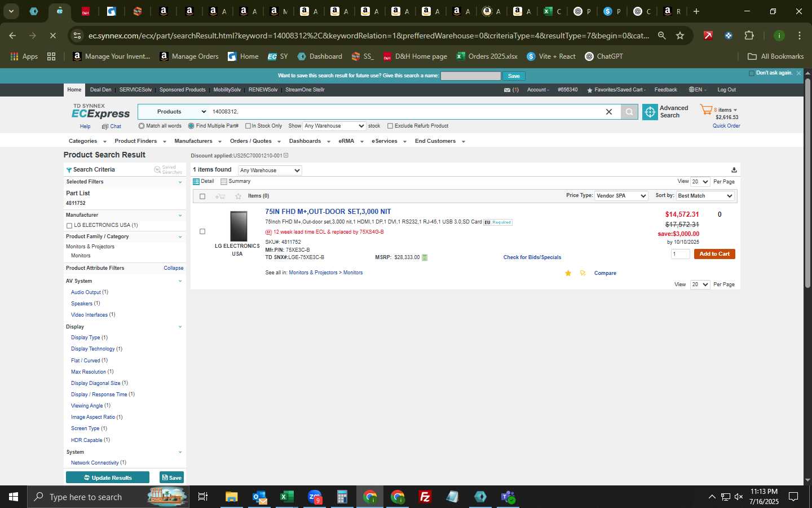Screen dimensions: 812x508
Task: Open the MSRP calculator icon
Action: (x=425, y=257)
